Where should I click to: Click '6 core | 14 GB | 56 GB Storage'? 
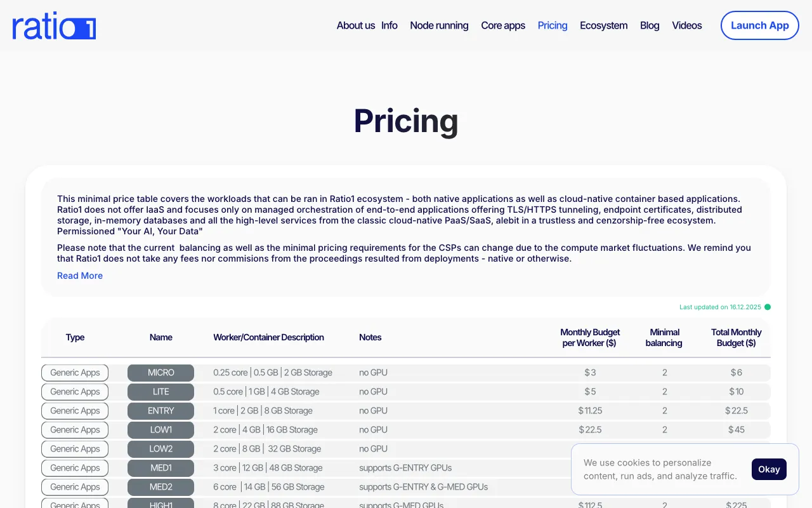tap(269, 487)
